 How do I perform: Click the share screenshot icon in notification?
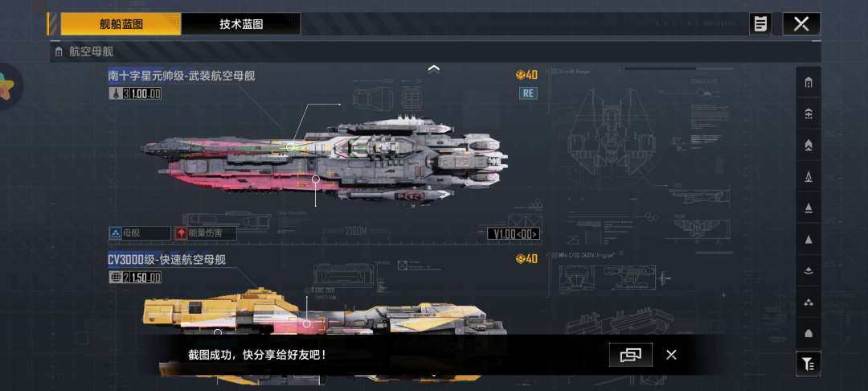point(631,355)
